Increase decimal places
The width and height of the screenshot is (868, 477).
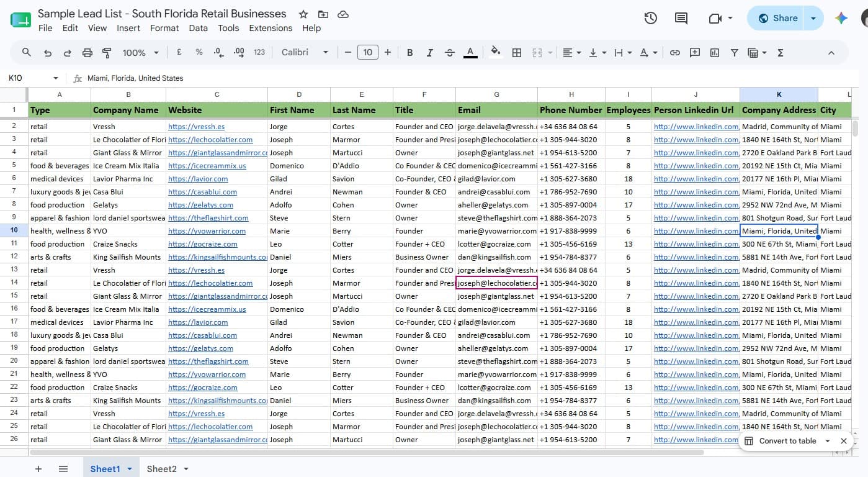(239, 53)
